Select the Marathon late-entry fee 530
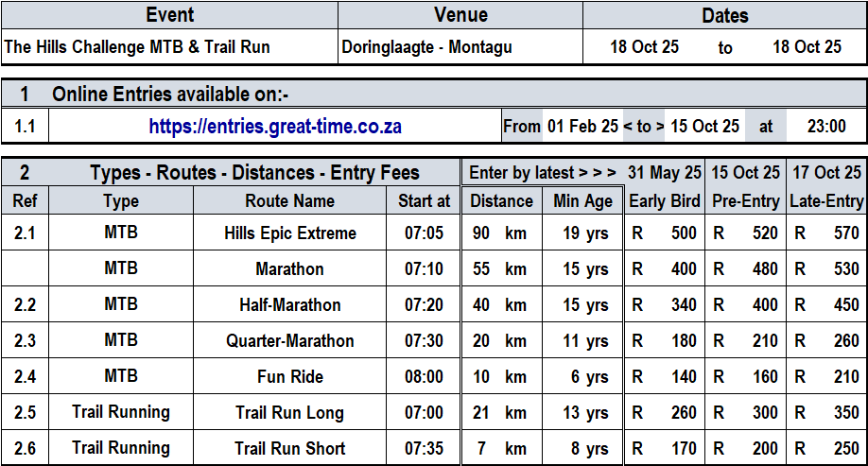868x466 pixels. (826, 269)
